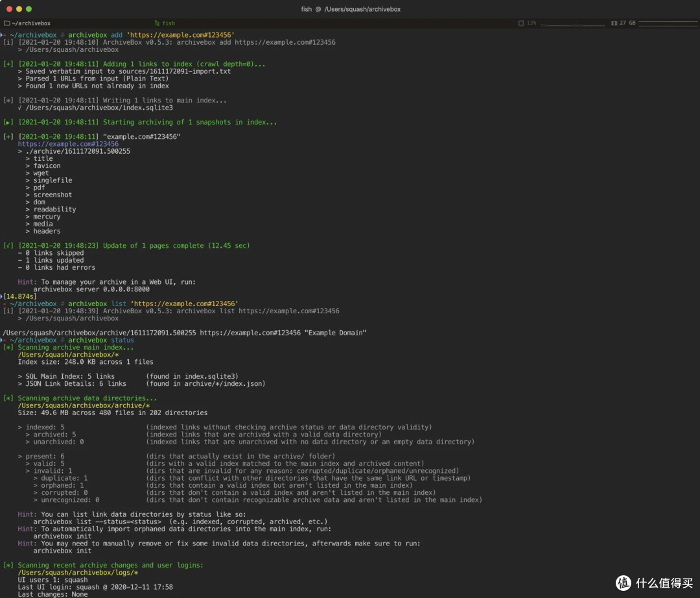Image resolution: width=700 pixels, height=598 pixels.
Task: Click 'Last UI login: squash @ 2020-12-11' line
Action: [x=95, y=587]
